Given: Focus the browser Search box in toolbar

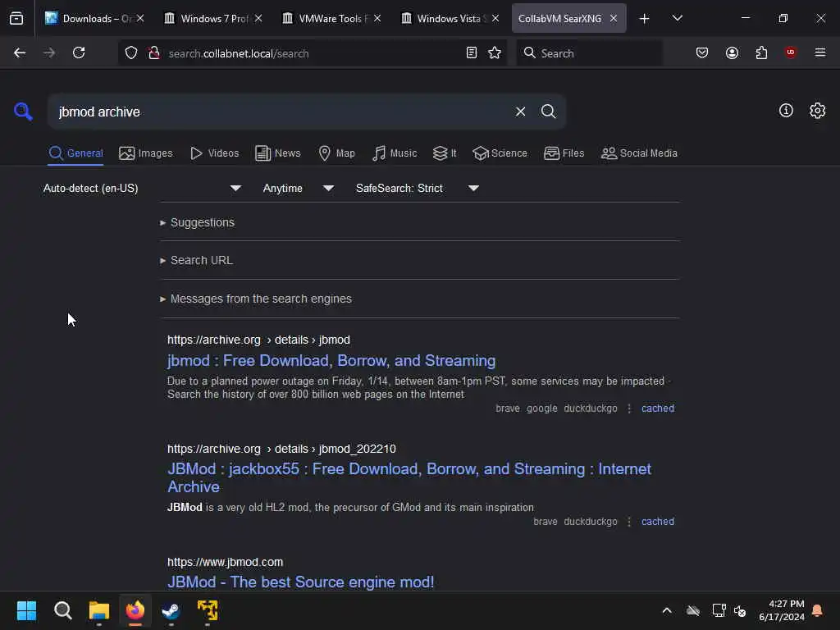Looking at the screenshot, I should tap(589, 53).
